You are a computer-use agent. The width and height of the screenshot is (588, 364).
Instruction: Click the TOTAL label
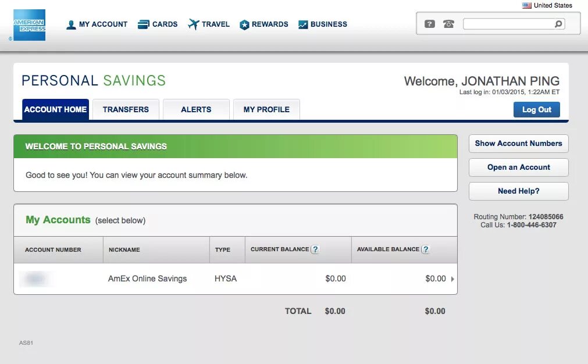pos(298,311)
